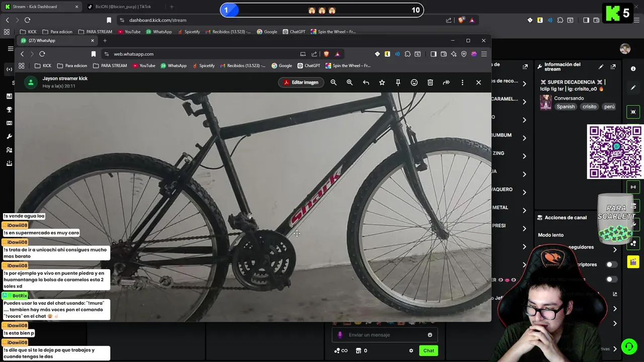Open chat settings gear icon
Image resolution: width=644 pixels, height=362 pixels.
(x=411, y=350)
